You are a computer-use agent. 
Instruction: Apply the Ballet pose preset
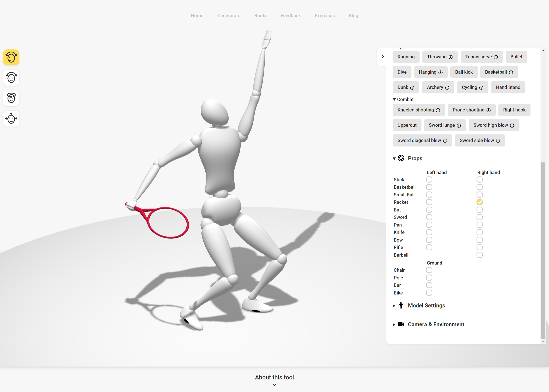(x=516, y=57)
